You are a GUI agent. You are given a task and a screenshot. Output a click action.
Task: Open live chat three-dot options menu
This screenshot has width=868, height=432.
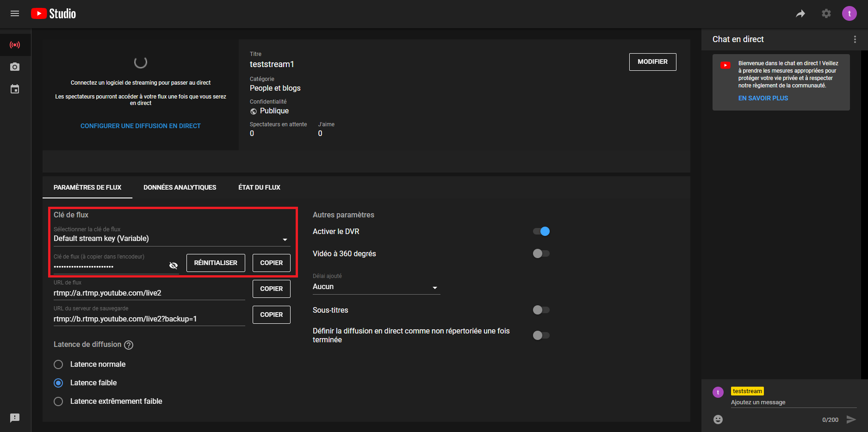click(x=855, y=39)
